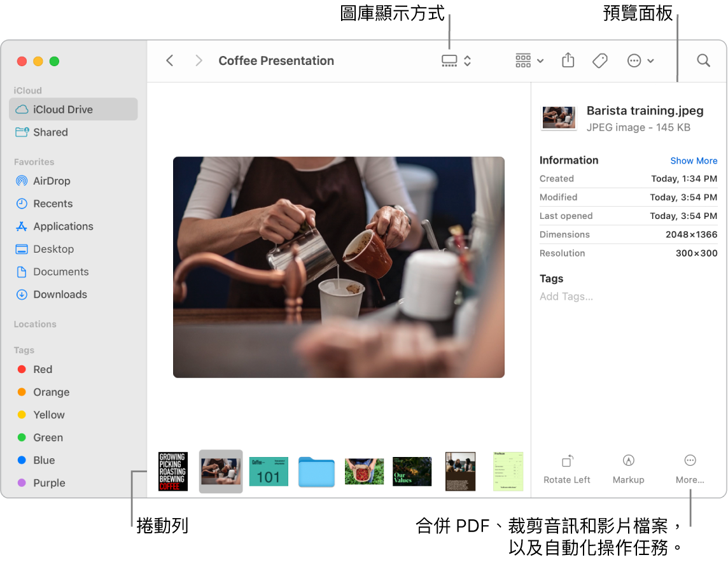The width and height of the screenshot is (728, 562).
Task: Click the Back navigation arrow
Action: pos(169,60)
